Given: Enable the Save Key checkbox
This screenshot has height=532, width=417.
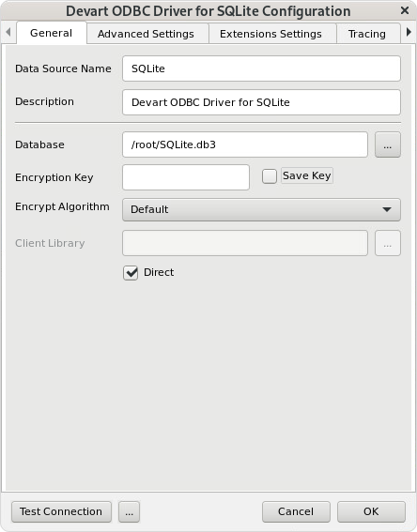Looking at the screenshot, I should [x=270, y=176].
